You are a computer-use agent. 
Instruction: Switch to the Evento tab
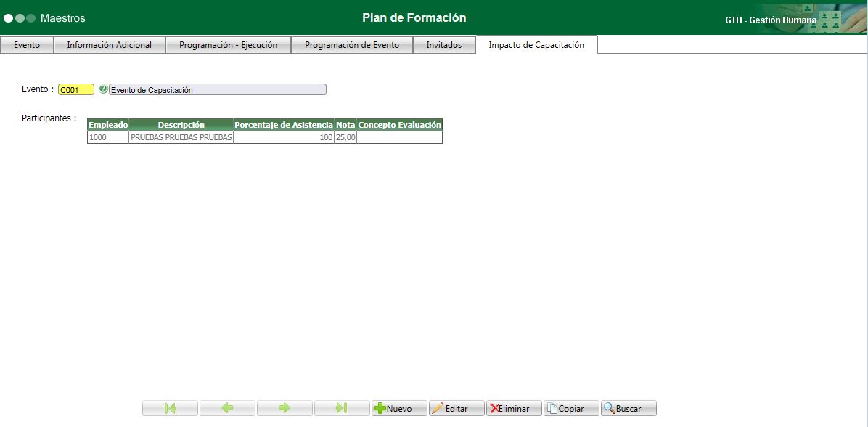(x=27, y=45)
